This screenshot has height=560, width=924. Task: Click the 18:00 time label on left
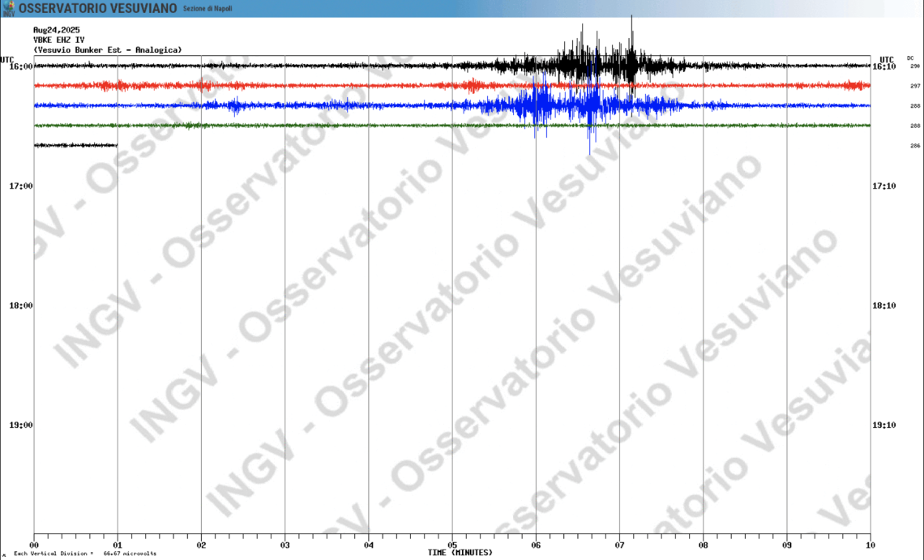point(19,306)
